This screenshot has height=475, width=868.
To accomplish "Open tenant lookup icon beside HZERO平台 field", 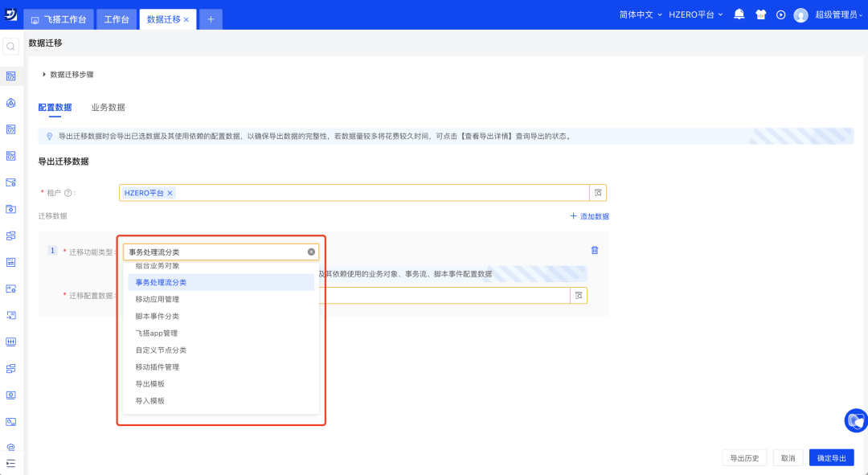I will [597, 193].
